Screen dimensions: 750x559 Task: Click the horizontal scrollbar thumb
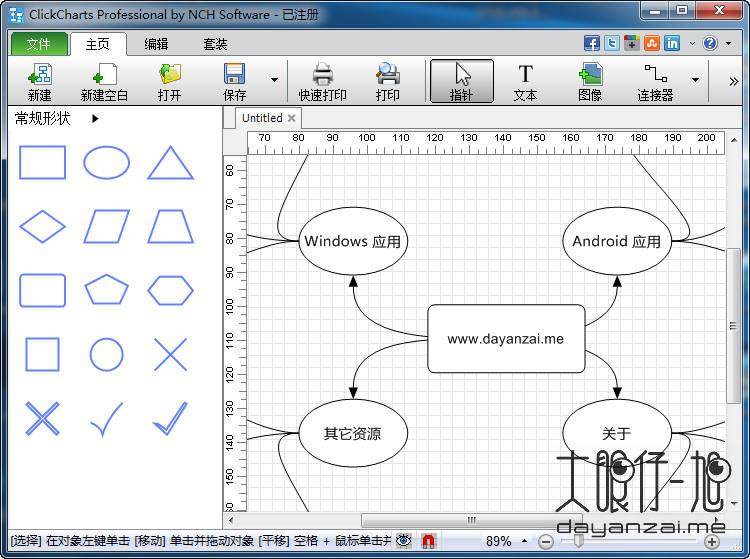click(471, 520)
